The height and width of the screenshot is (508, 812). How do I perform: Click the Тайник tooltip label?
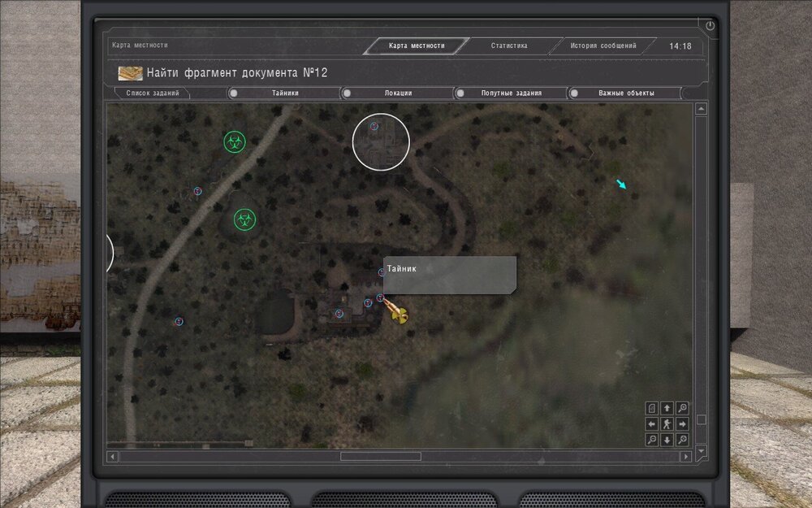(x=402, y=268)
